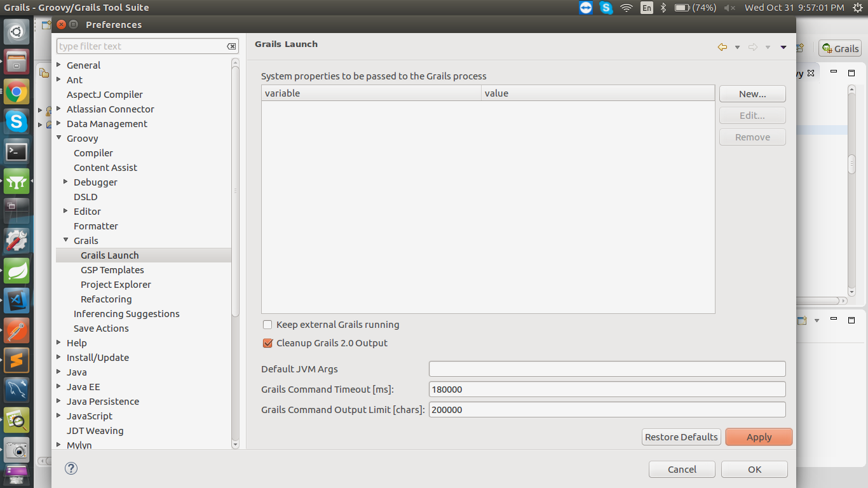Screen dimensions: 868x488
Task: Expand the Debugger node under Groovy
Action: (x=66, y=182)
